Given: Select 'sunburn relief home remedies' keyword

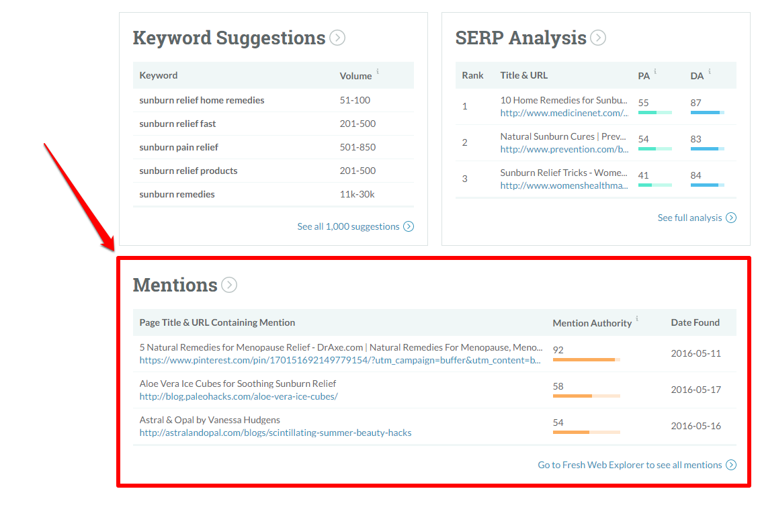Looking at the screenshot, I should pyautogui.click(x=202, y=100).
